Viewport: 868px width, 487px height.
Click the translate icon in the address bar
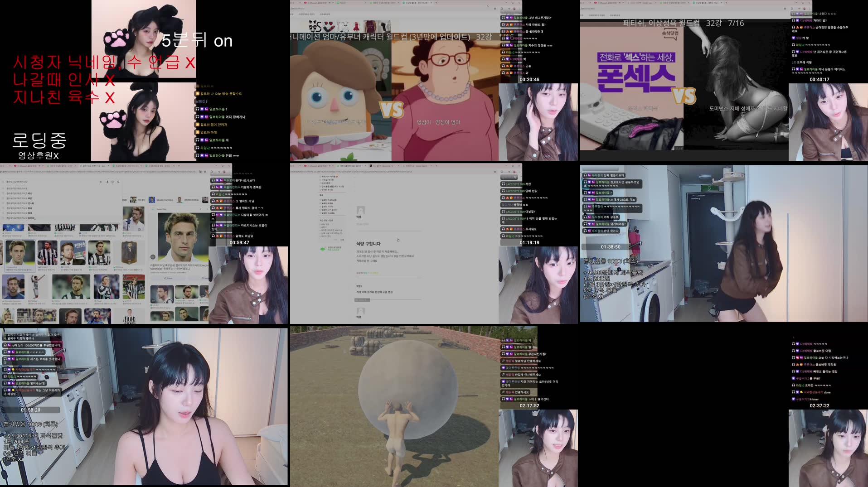pos(201,172)
